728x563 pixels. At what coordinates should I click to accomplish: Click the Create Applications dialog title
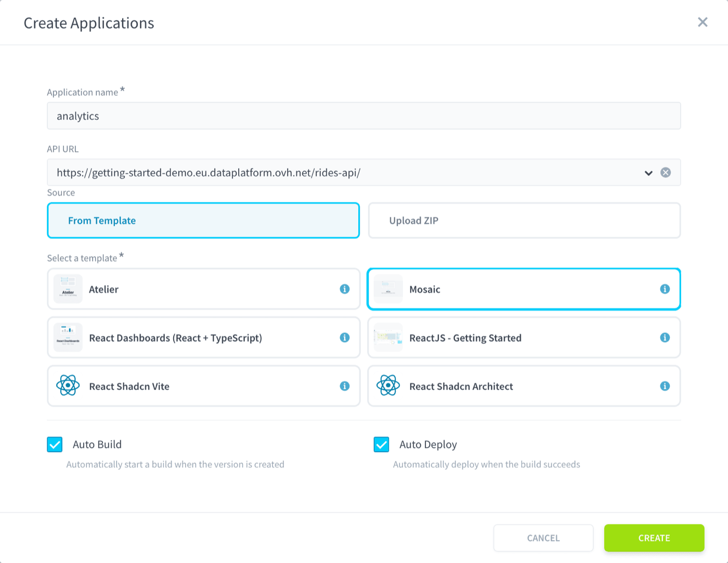click(x=89, y=23)
